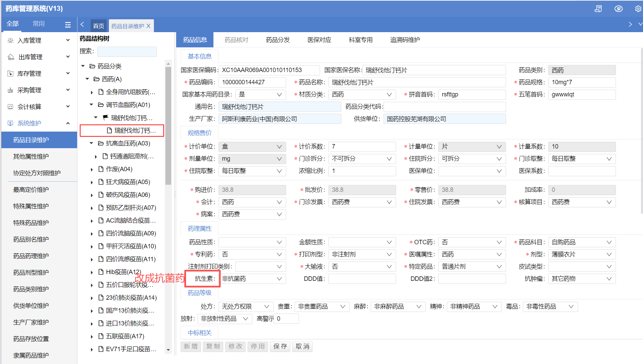Close the 药品目录维护 tab with X

coord(148,26)
